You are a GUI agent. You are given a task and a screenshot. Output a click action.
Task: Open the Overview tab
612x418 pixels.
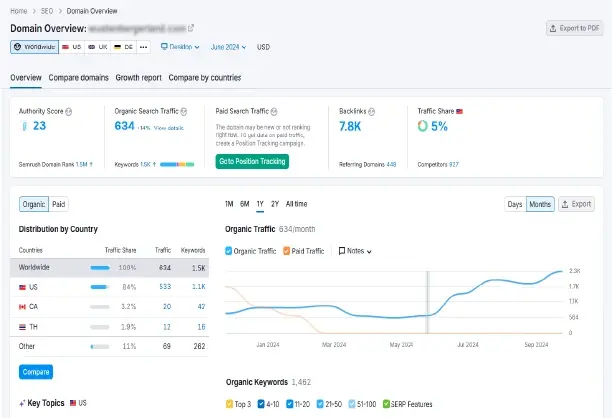[x=26, y=78]
